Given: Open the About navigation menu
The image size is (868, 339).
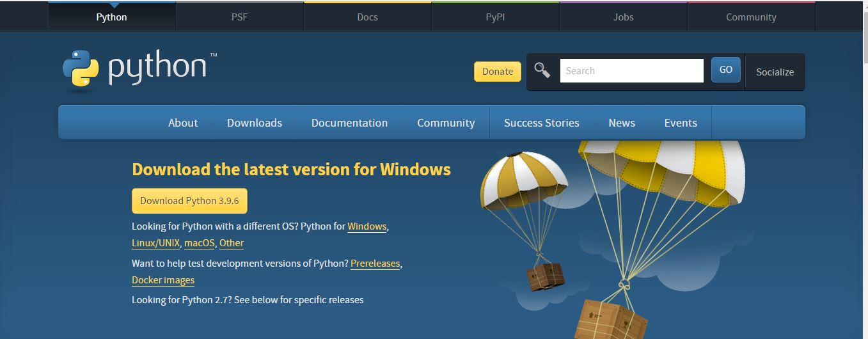Looking at the screenshot, I should (183, 123).
